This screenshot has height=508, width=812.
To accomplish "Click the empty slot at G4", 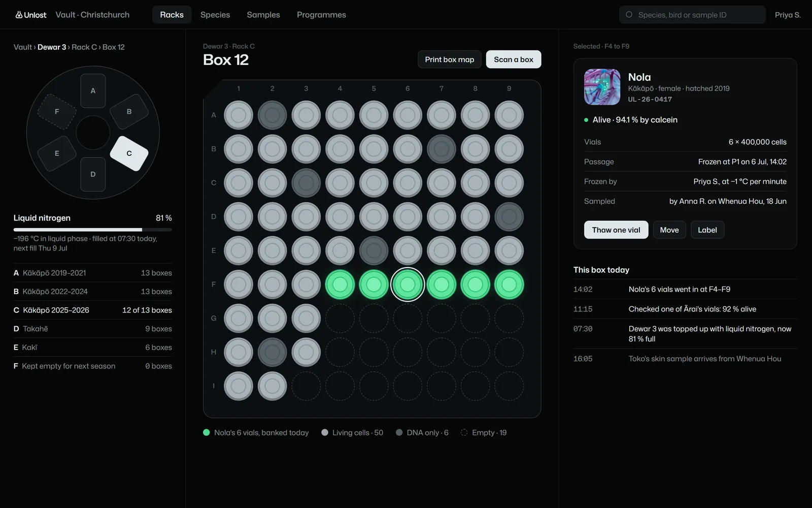I will 340,319.
